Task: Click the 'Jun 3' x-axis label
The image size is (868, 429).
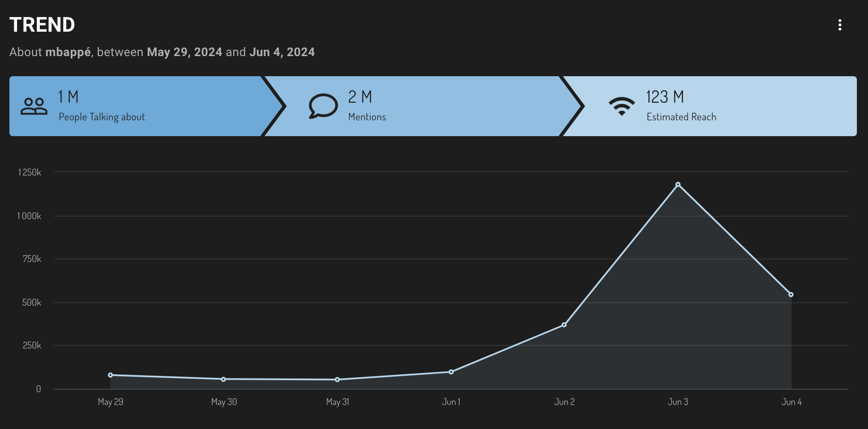Action: [678, 402]
